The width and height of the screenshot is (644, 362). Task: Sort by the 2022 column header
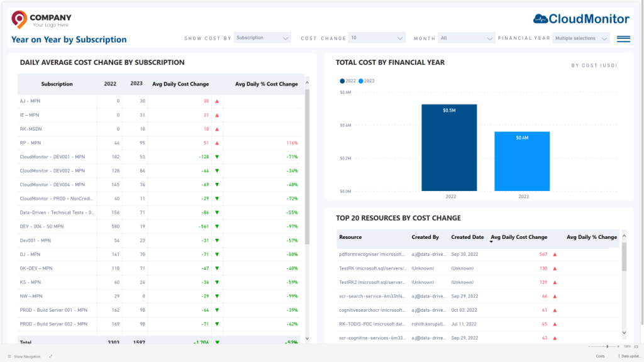coord(110,84)
